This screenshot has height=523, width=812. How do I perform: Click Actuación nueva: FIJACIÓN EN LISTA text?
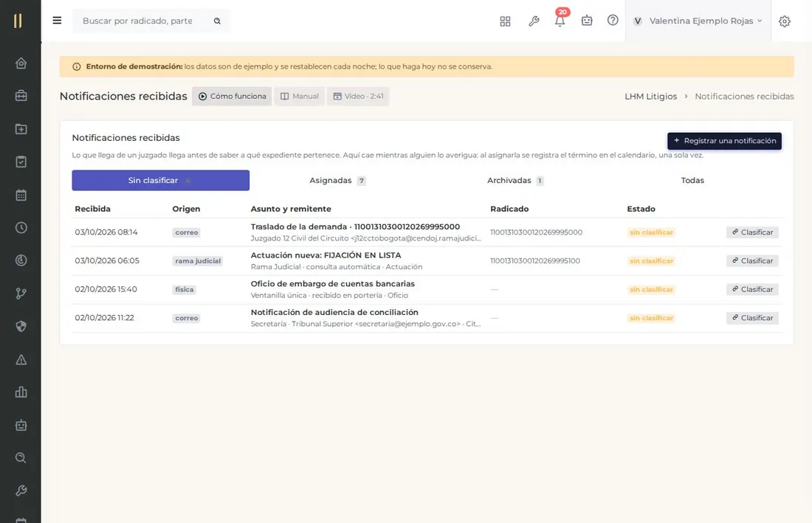click(326, 255)
